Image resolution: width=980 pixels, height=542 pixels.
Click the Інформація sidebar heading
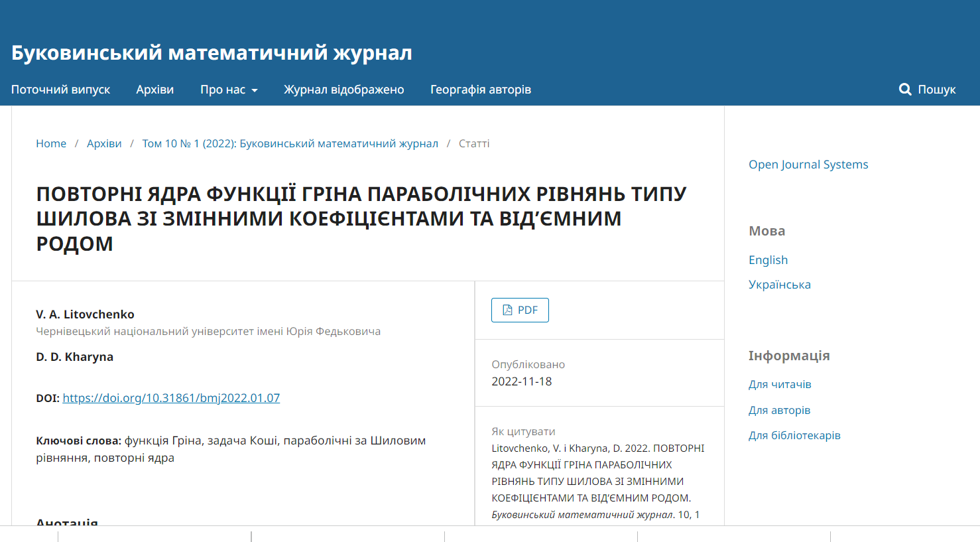pyautogui.click(x=789, y=356)
